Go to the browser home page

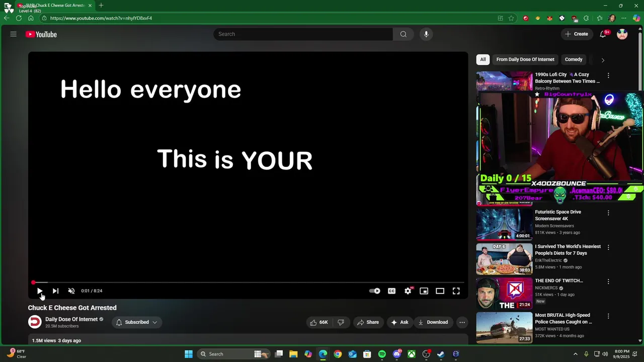click(x=31, y=18)
